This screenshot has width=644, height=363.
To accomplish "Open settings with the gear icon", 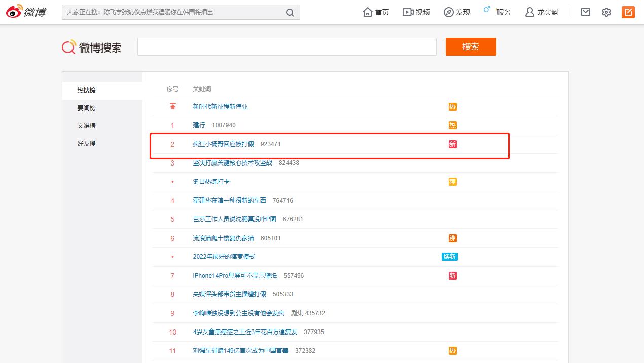I will coord(606,12).
